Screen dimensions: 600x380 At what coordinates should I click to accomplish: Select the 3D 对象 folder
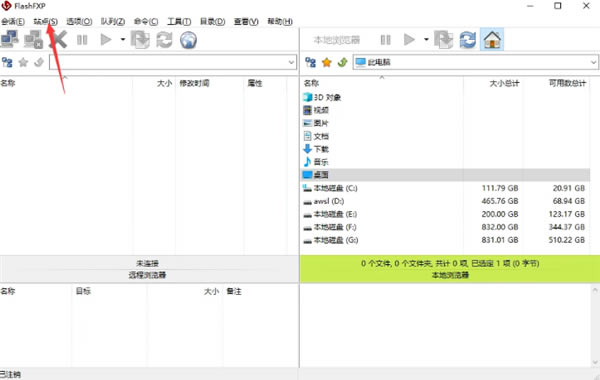coord(322,97)
